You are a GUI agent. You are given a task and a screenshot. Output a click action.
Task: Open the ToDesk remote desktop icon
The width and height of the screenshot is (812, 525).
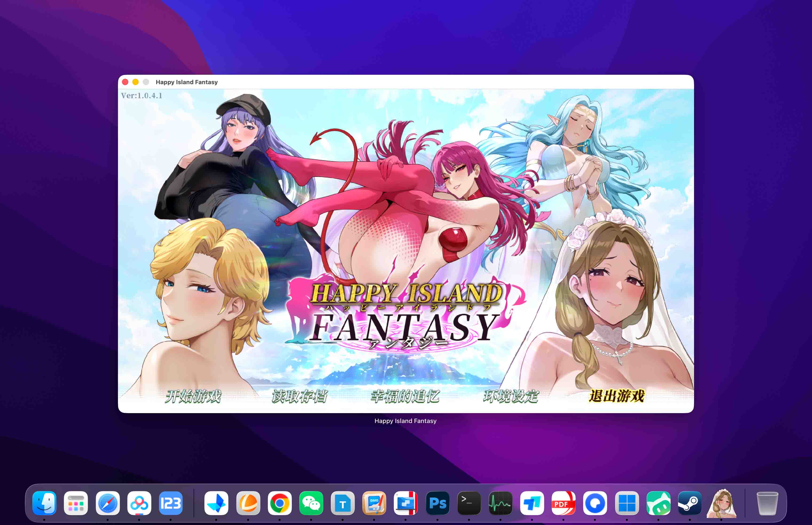click(x=532, y=503)
